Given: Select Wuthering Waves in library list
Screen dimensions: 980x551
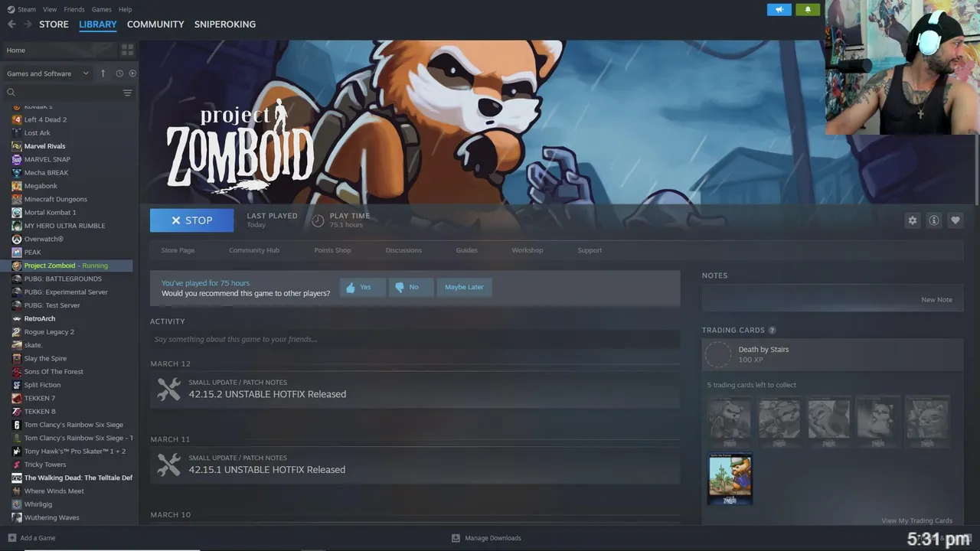Looking at the screenshot, I should point(51,517).
